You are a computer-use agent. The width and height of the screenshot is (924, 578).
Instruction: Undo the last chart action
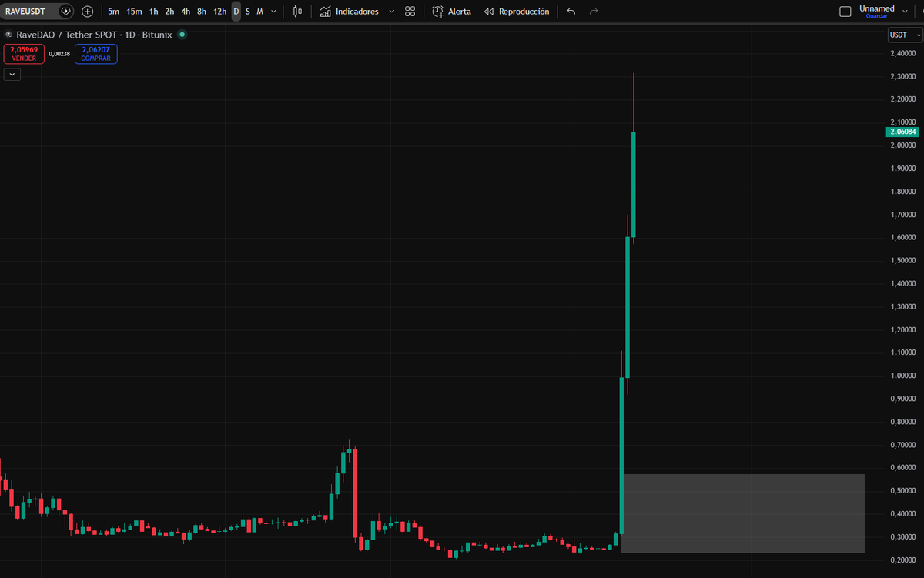(x=571, y=12)
